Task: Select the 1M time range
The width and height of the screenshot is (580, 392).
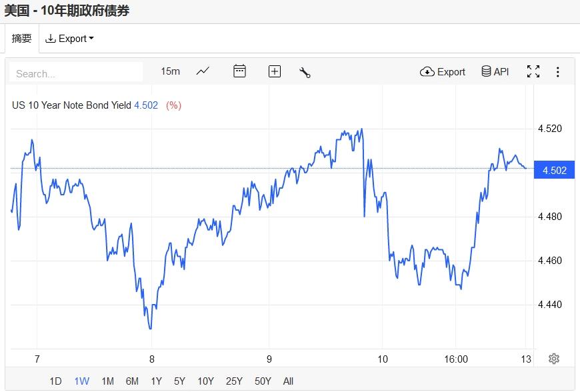Action: tap(107, 381)
